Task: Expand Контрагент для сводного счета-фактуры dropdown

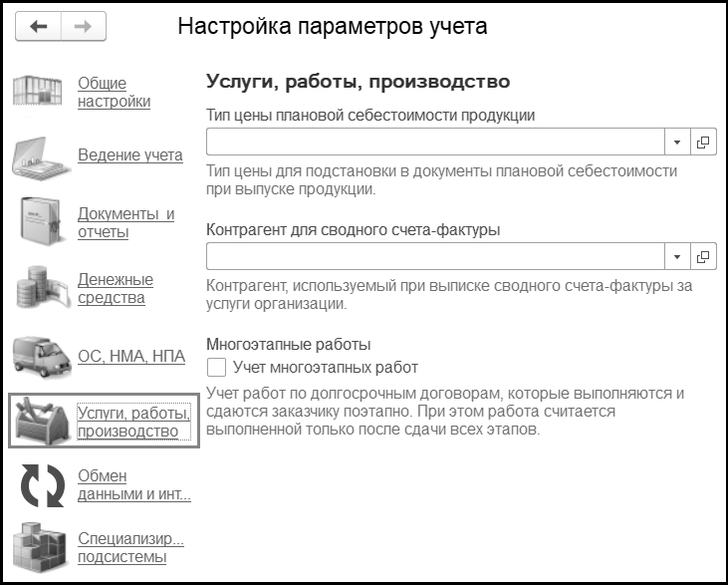Action: (x=677, y=256)
